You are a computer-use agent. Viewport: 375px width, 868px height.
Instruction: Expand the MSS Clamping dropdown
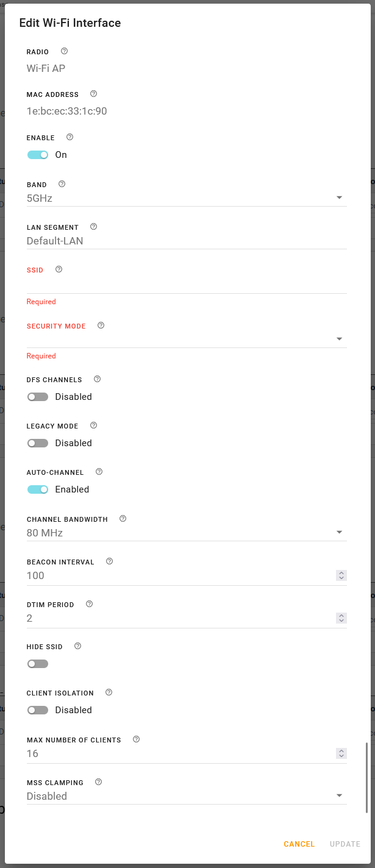pos(187,796)
